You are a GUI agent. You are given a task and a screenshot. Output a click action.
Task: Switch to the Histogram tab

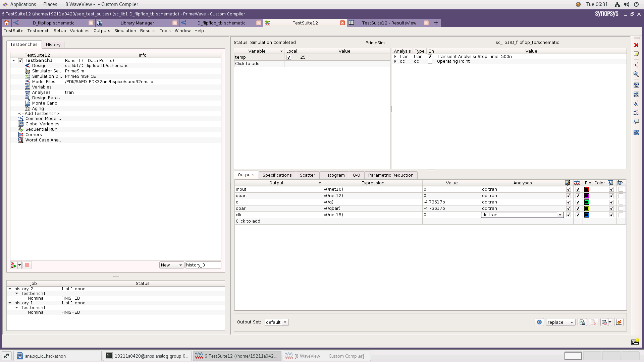point(334,175)
